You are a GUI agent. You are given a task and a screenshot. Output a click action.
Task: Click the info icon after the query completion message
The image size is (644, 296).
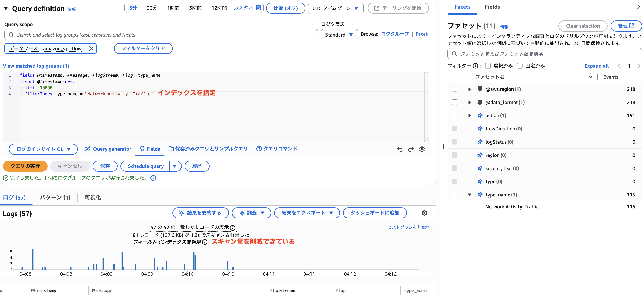(153, 178)
